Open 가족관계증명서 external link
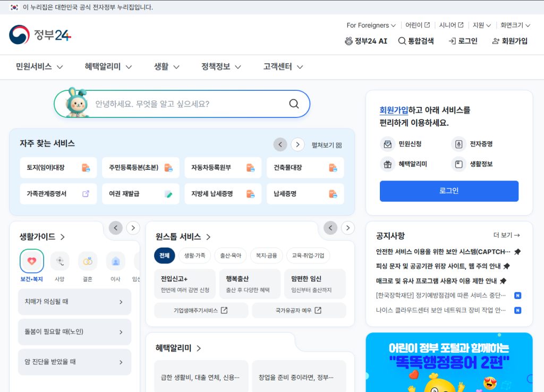 pyautogui.click(x=58, y=193)
